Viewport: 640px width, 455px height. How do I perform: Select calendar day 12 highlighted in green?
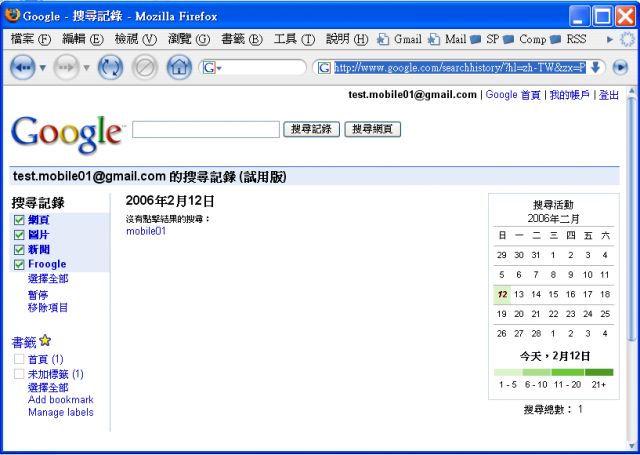[x=502, y=294]
